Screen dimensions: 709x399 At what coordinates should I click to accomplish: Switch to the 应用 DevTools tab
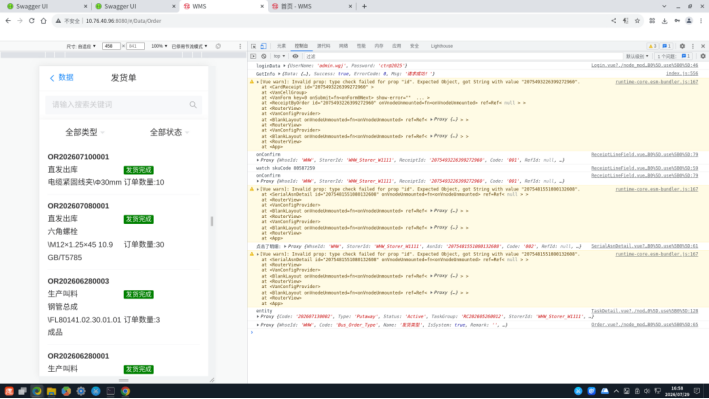tap(397, 46)
